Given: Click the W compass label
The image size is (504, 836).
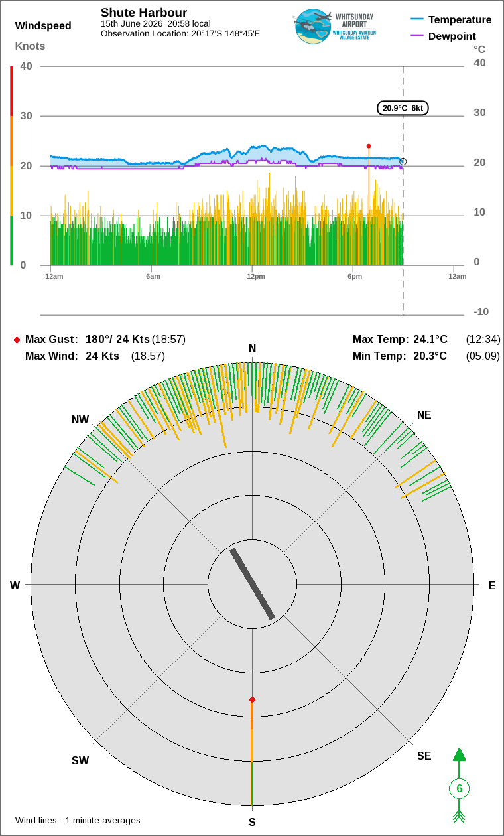Looking at the screenshot, I should pos(15,585).
